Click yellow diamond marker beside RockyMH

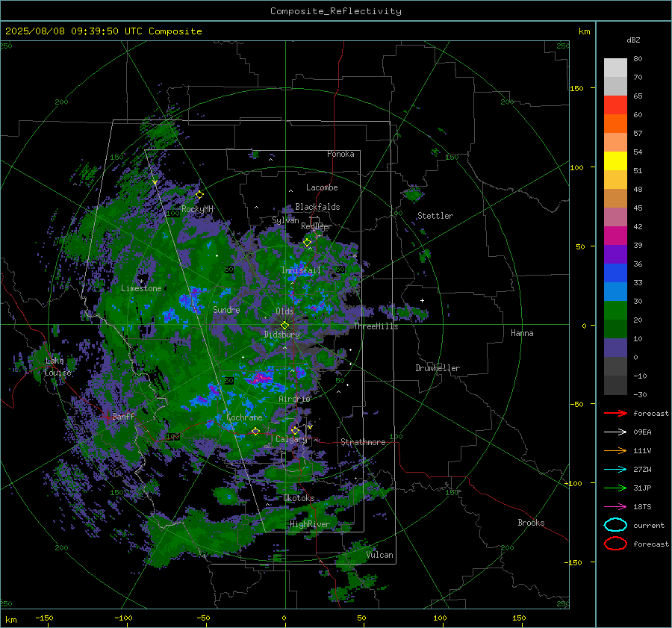point(199,195)
